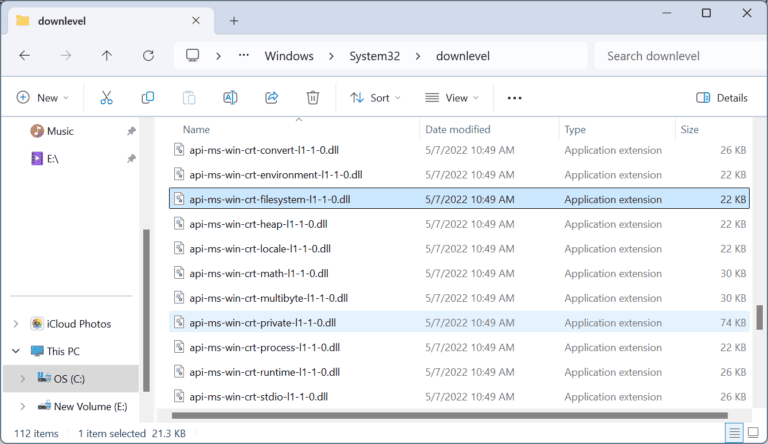Show hidden breadcrumb path ellipsis

click(x=243, y=55)
